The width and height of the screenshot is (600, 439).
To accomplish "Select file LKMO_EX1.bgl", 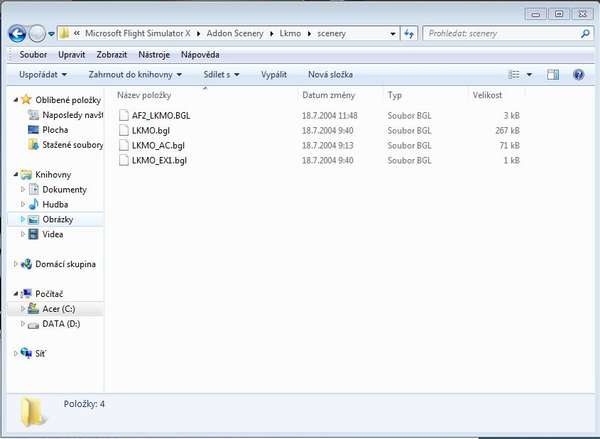I will (160, 160).
